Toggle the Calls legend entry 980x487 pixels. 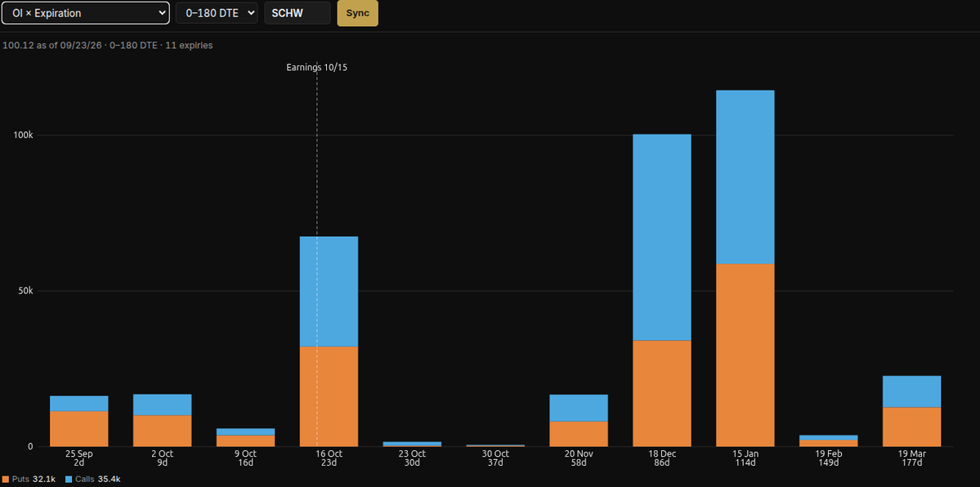point(93,479)
